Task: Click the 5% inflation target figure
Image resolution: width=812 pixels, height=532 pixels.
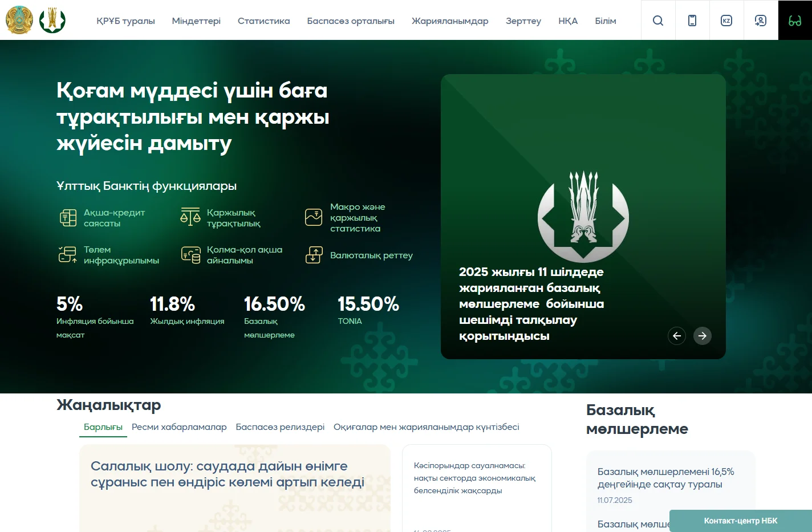Action: pos(70,304)
